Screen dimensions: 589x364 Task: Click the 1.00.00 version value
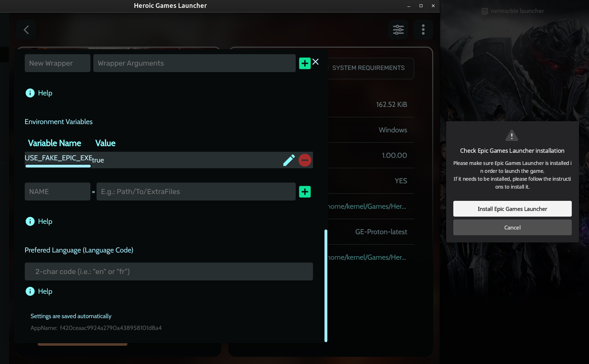[394, 156]
